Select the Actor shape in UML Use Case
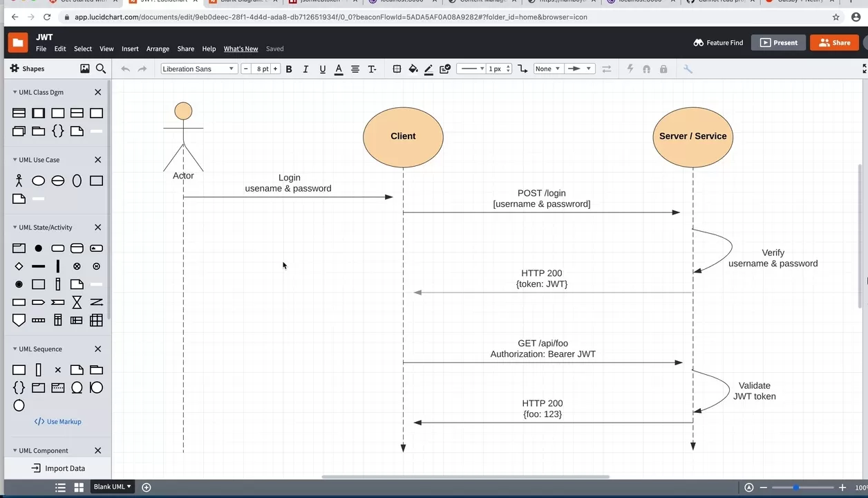 19,181
